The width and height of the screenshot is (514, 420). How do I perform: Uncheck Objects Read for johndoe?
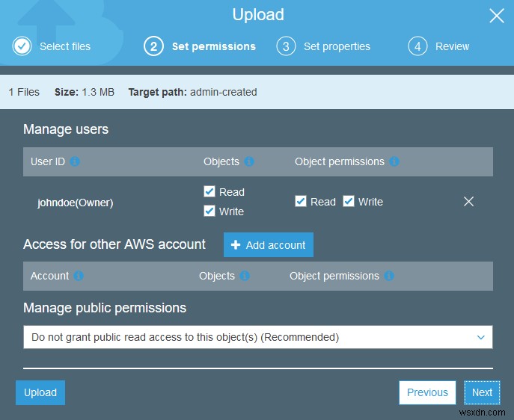(x=209, y=191)
